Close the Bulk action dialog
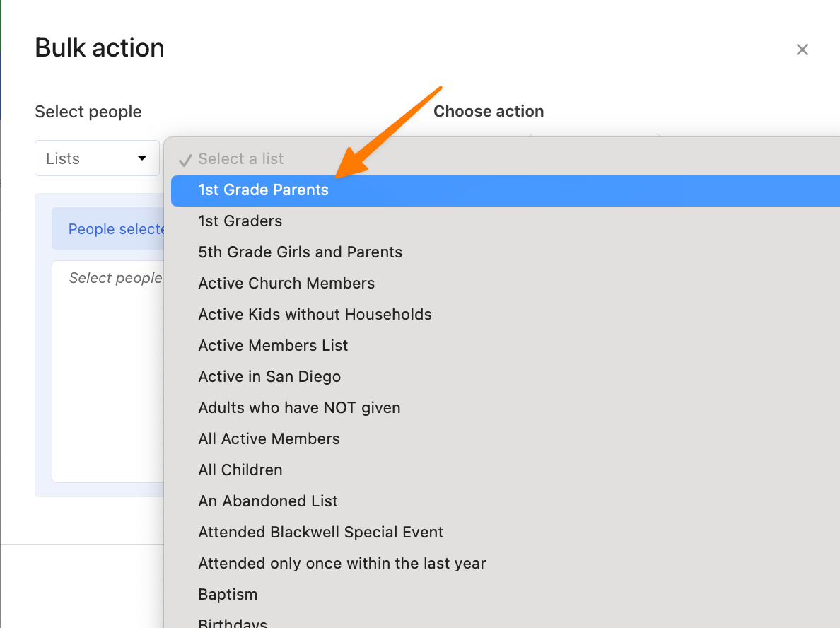Screen dimensions: 840x628 coord(802,50)
